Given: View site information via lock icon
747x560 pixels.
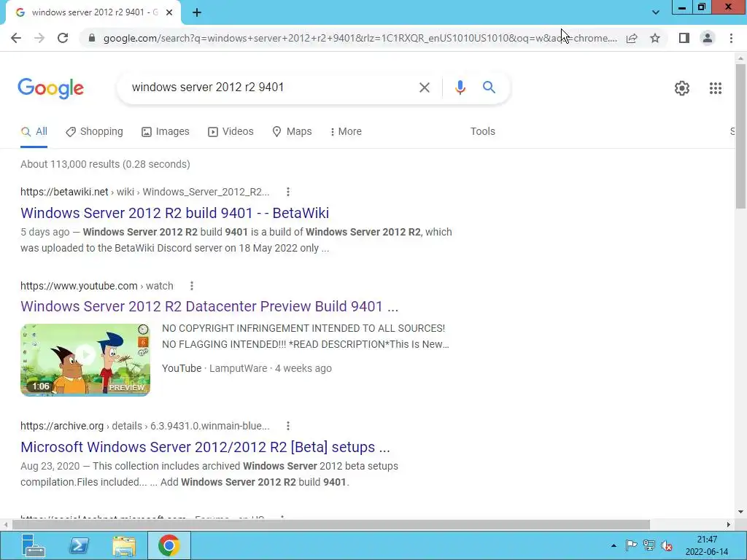Looking at the screenshot, I should click(92, 38).
